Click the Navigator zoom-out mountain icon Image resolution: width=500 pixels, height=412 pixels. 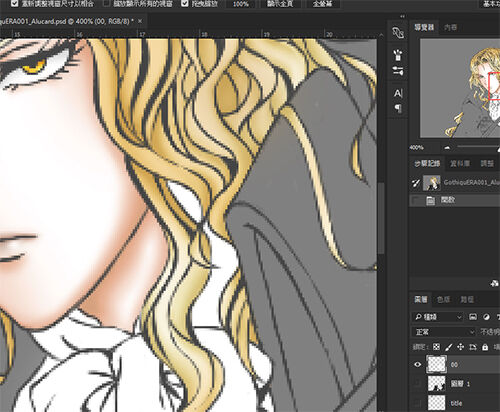(448, 148)
